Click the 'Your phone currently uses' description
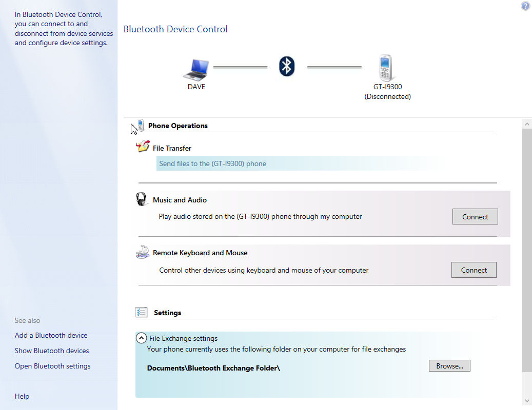 coord(276,350)
